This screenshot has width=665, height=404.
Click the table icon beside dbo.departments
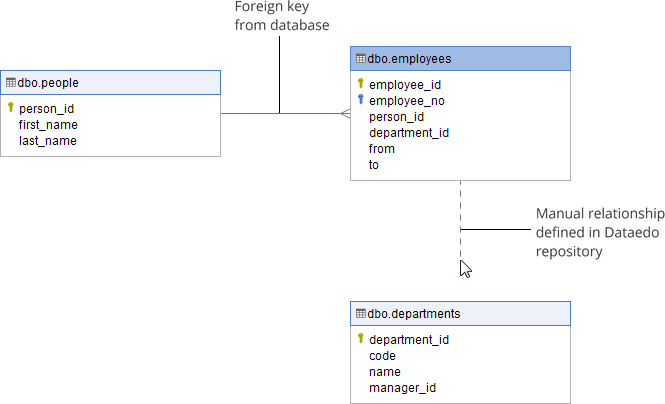361,314
